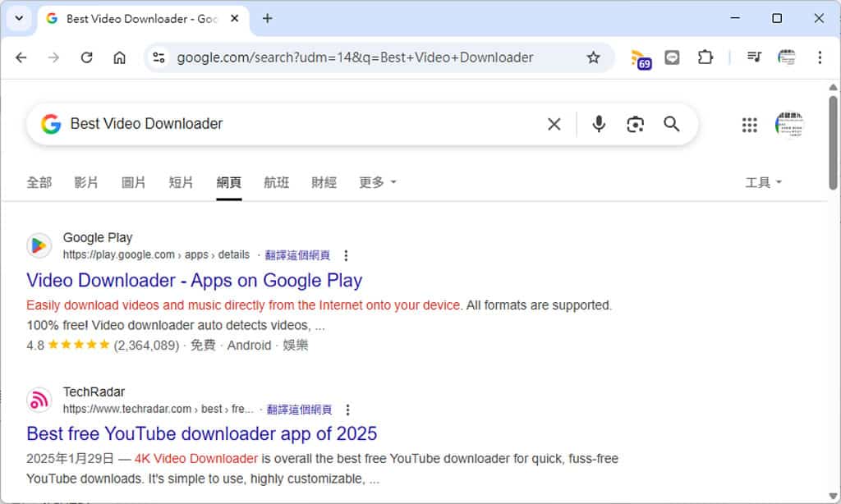
Task: Open the chat bubble extension icon
Action: tap(672, 57)
